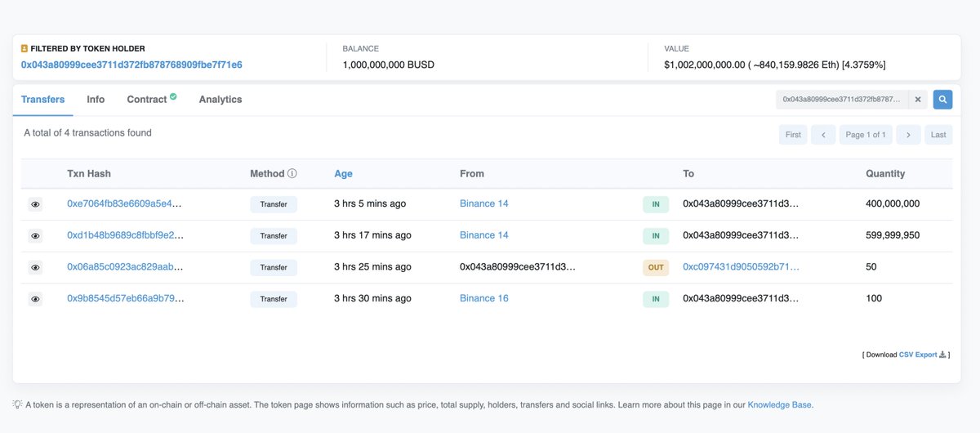Go to next page arrow
The image size is (980, 433).
coord(908,135)
